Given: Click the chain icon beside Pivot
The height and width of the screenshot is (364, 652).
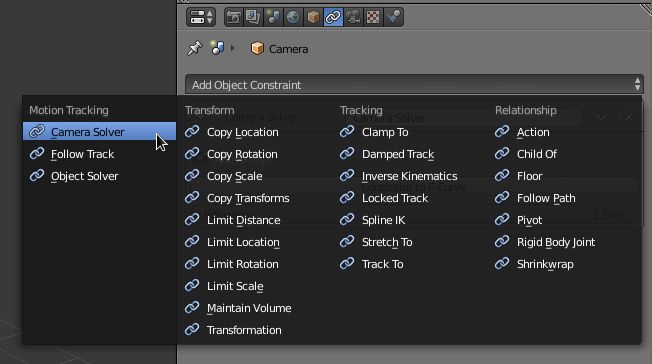Looking at the screenshot, I should [502, 219].
